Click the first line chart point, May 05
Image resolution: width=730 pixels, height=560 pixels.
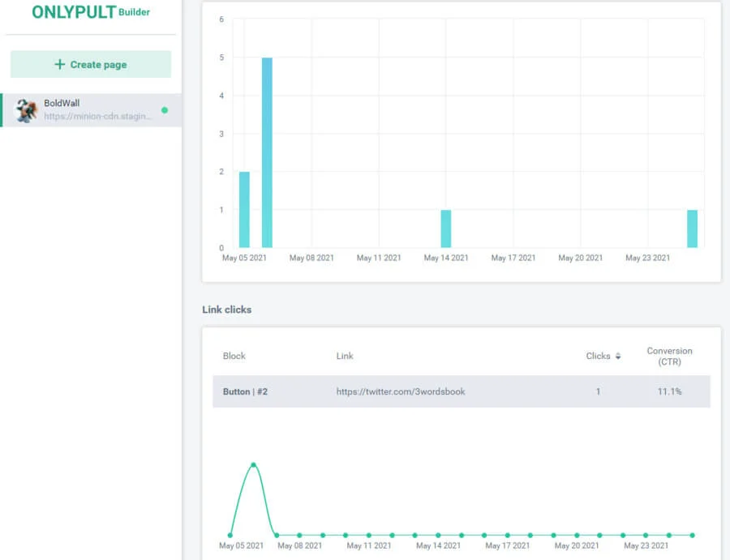[230, 535]
